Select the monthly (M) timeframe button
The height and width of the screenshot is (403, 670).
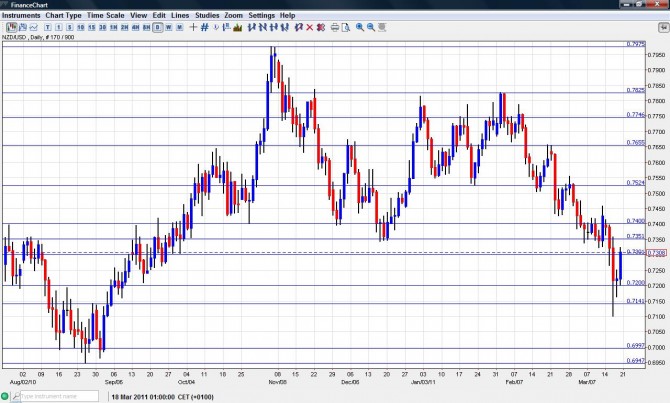pyautogui.click(x=180, y=27)
